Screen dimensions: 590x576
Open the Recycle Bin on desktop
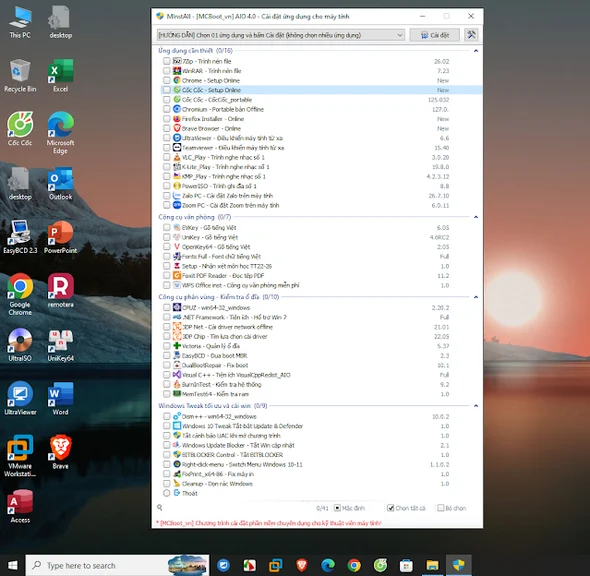point(20,75)
